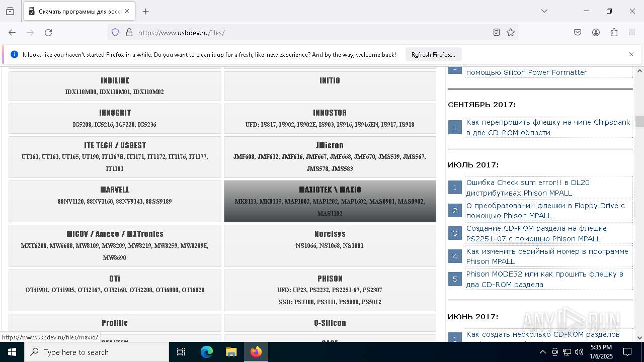Open Firefox View icon in tab bar

[10, 11]
